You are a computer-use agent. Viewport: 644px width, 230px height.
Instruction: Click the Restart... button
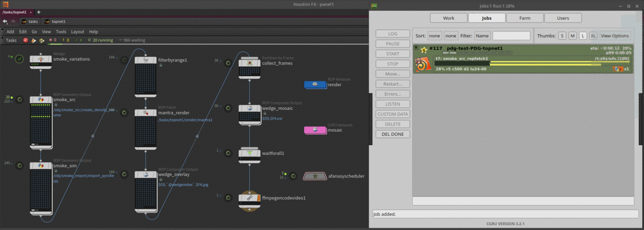(393, 84)
